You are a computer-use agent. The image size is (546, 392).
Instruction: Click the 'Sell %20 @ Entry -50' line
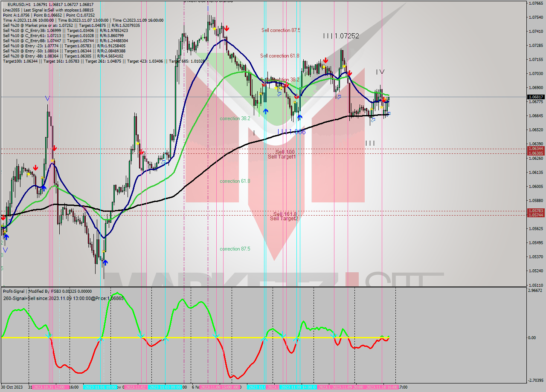point(64,51)
